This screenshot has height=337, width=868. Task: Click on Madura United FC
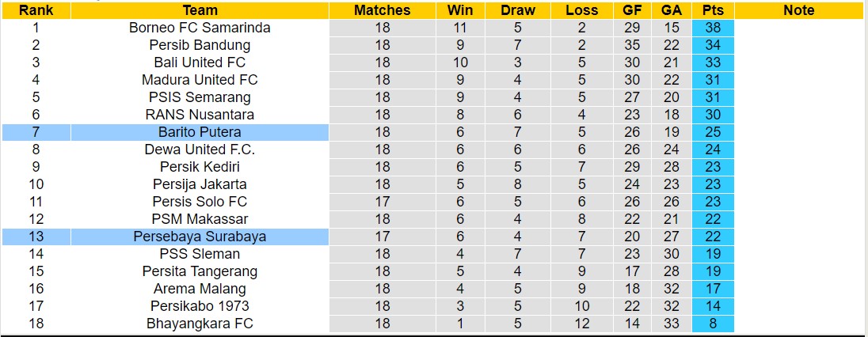200,80
